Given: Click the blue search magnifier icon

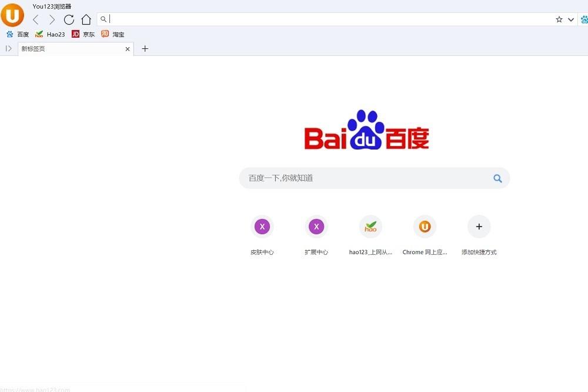Looking at the screenshot, I should tap(497, 178).
